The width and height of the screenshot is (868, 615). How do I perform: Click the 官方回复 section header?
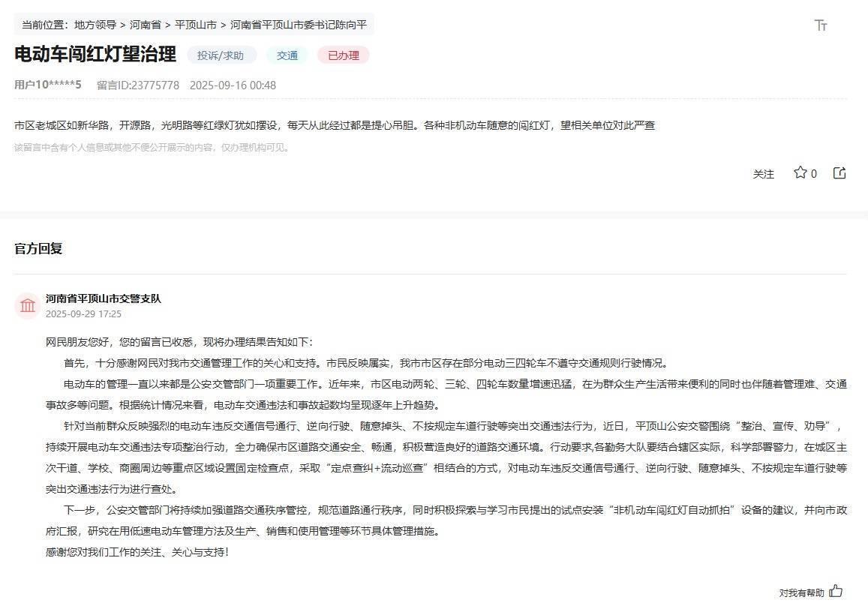36,248
